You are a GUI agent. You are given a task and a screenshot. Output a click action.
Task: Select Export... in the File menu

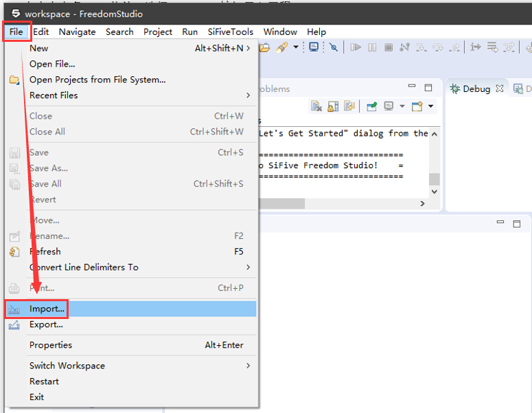click(130, 324)
